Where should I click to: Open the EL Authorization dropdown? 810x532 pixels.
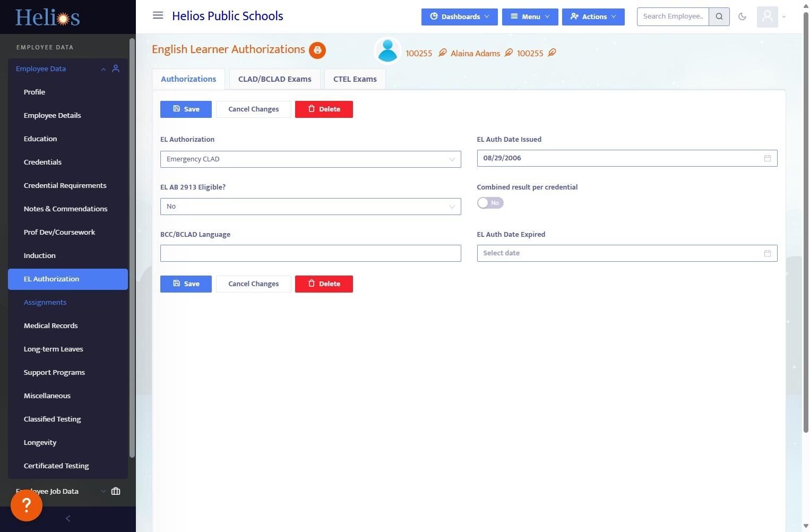[311, 159]
